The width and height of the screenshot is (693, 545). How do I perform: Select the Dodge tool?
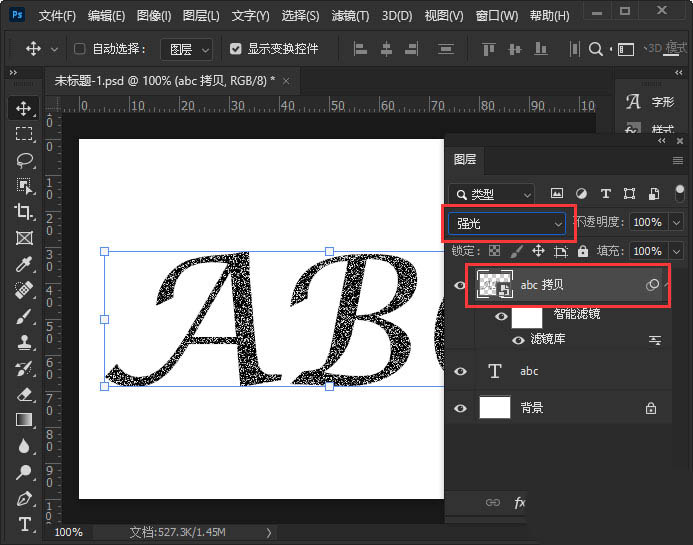[x=24, y=472]
